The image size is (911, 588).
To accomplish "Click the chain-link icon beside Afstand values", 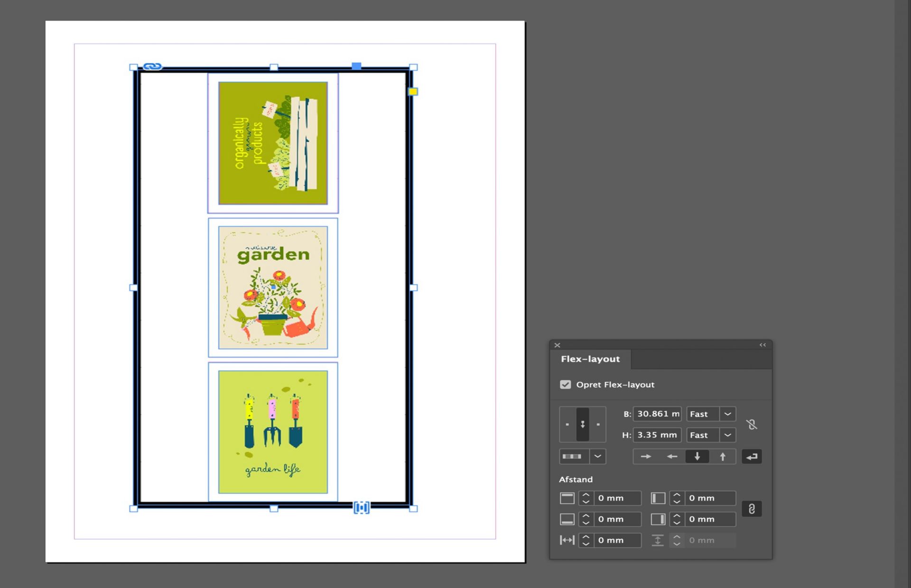I will click(x=752, y=508).
